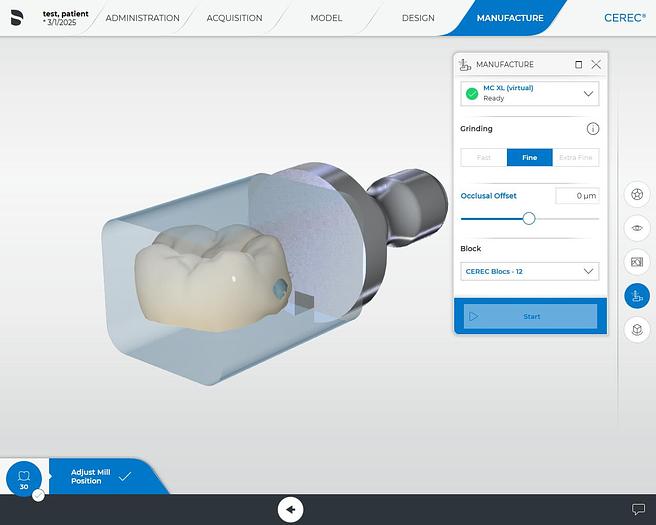
Task: Click the test, patient name label
Action: coord(66,13)
